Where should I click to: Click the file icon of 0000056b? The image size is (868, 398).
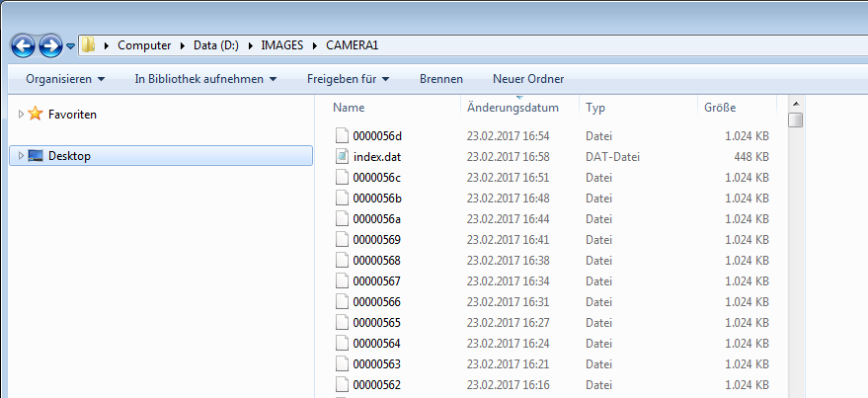343,199
